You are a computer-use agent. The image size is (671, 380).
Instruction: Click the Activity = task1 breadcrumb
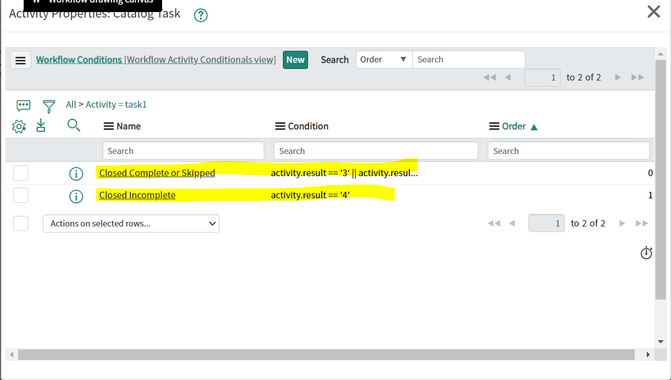(116, 104)
